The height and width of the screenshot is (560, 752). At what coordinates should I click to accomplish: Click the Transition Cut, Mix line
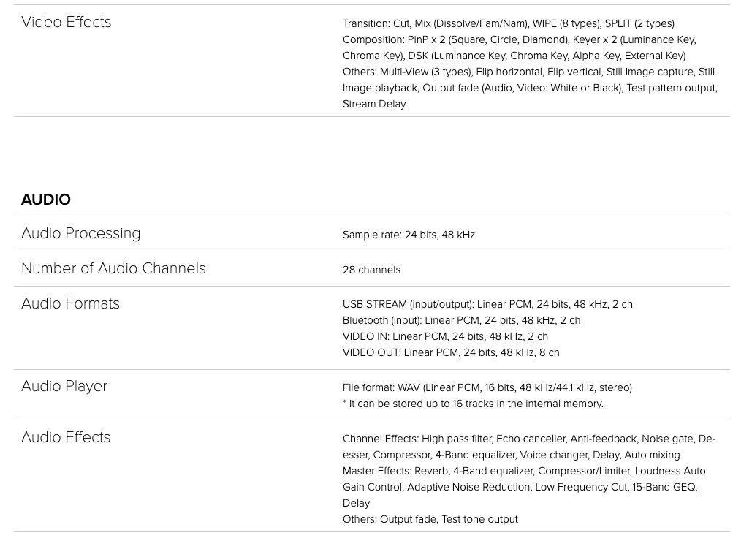pyautogui.click(x=509, y=23)
